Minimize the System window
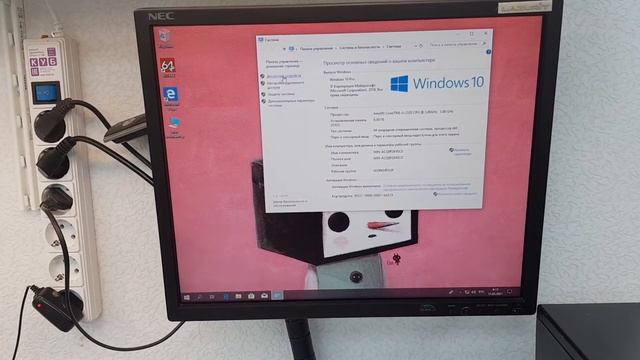This screenshot has width=640, height=360. tap(458, 34)
